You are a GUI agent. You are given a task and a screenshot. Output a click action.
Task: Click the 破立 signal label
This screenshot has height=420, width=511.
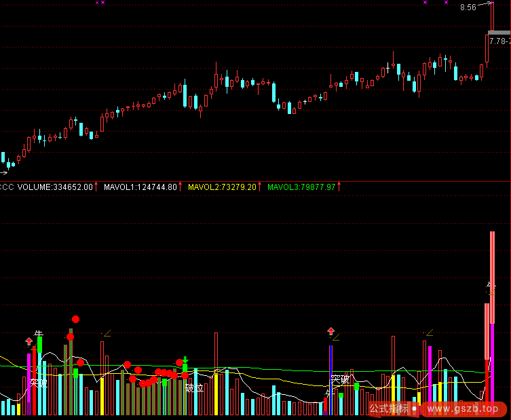click(x=194, y=388)
